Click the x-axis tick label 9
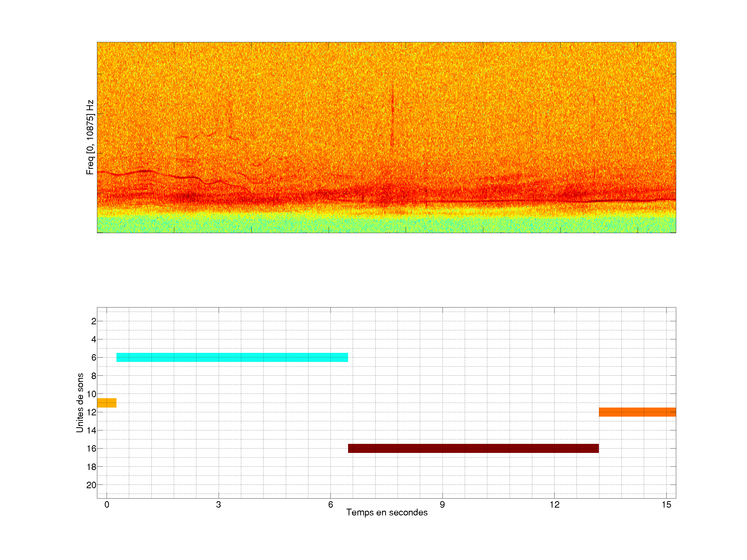This screenshot has width=747, height=560. [x=442, y=505]
